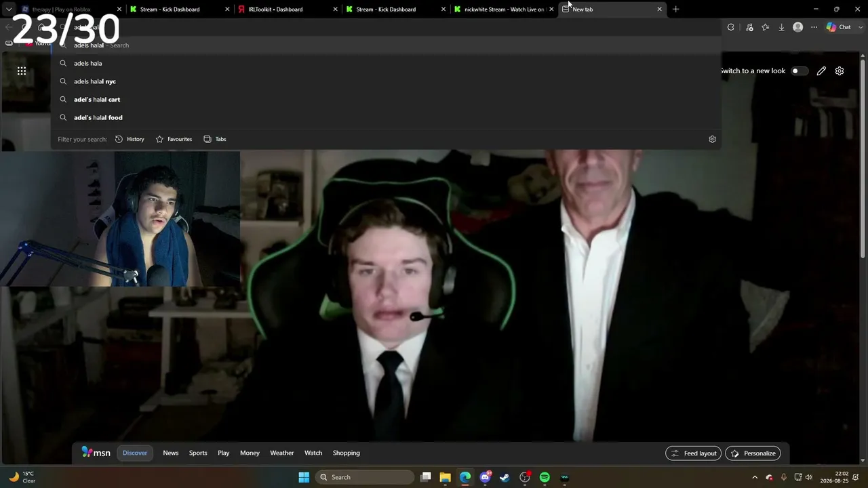This screenshot has width=868, height=488.
Task: Toggle the 'Switch to a new look' switch
Action: coord(800,70)
